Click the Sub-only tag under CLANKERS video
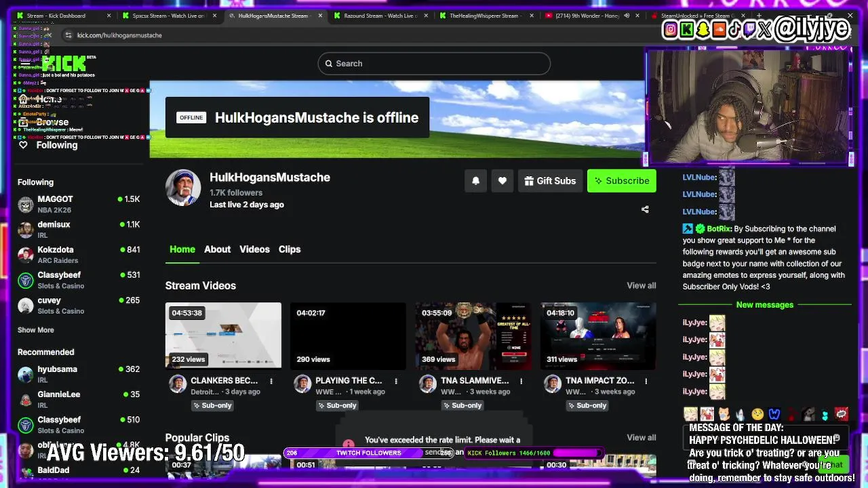 click(x=212, y=405)
